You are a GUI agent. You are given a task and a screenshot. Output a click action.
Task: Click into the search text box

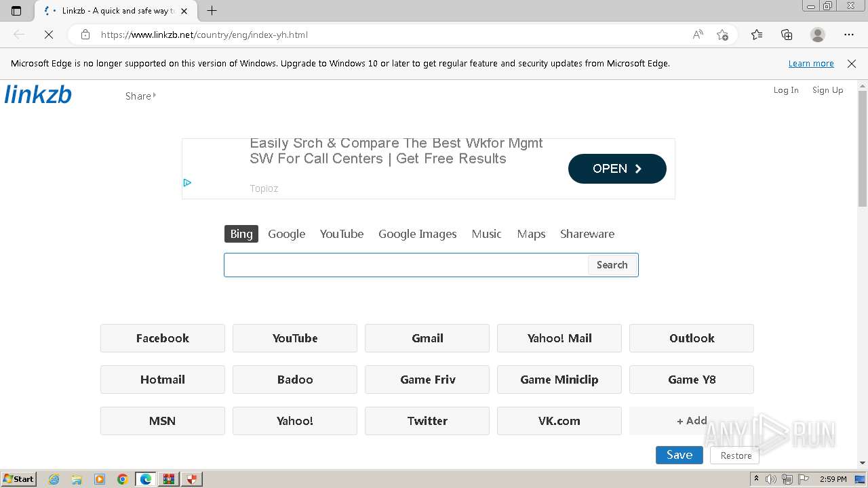406,265
